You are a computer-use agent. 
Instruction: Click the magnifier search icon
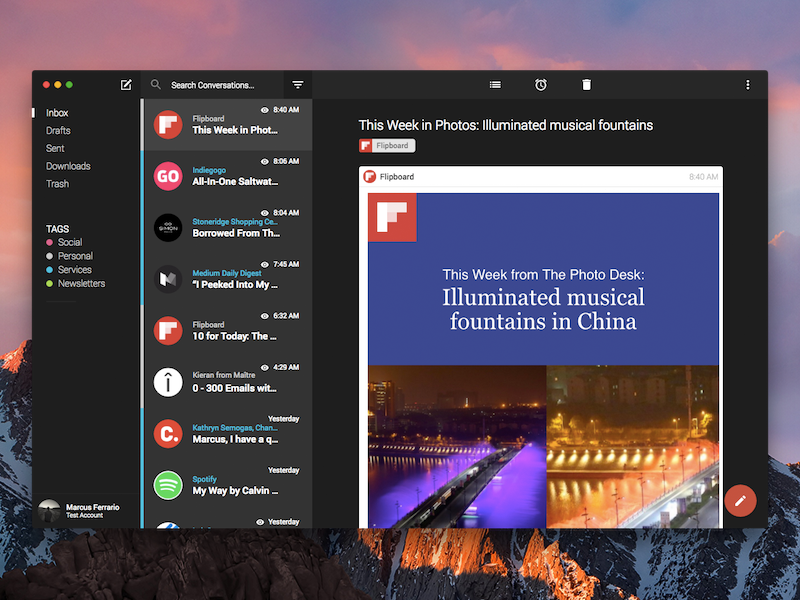(x=156, y=85)
